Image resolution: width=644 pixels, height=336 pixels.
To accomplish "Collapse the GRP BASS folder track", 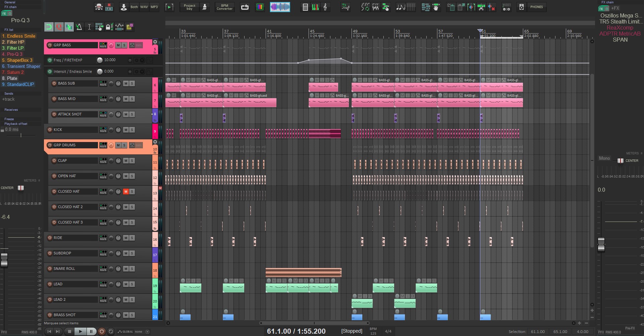I will 155,42.
